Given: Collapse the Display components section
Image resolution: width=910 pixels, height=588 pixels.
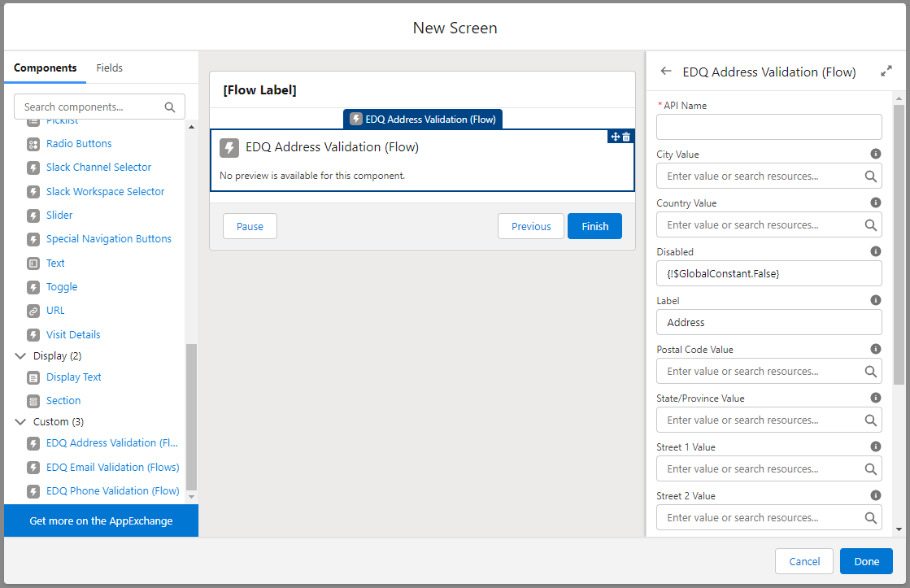Looking at the screenshot, I should 20,355.
